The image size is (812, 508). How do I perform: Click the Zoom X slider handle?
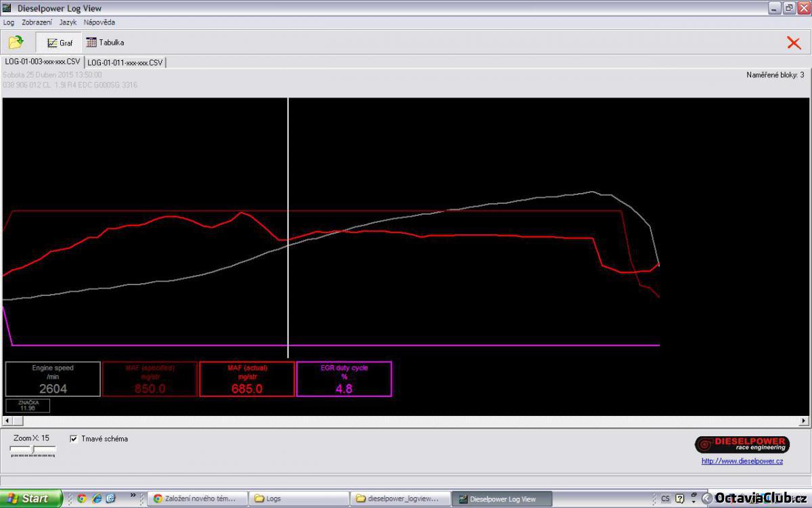pos(32,450)
